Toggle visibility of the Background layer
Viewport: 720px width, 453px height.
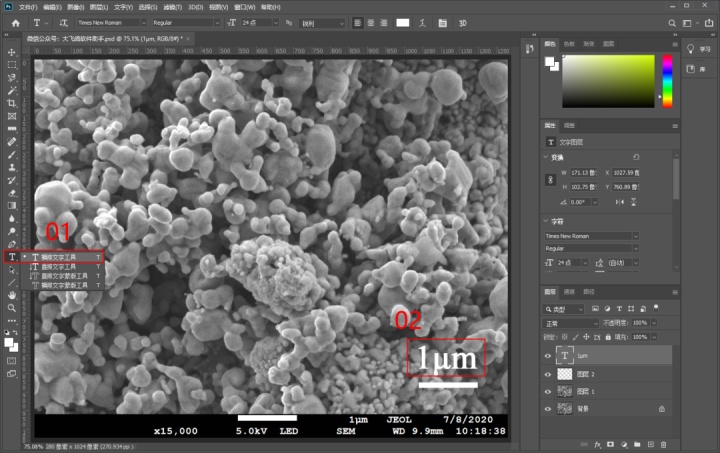tap(547, 408)
